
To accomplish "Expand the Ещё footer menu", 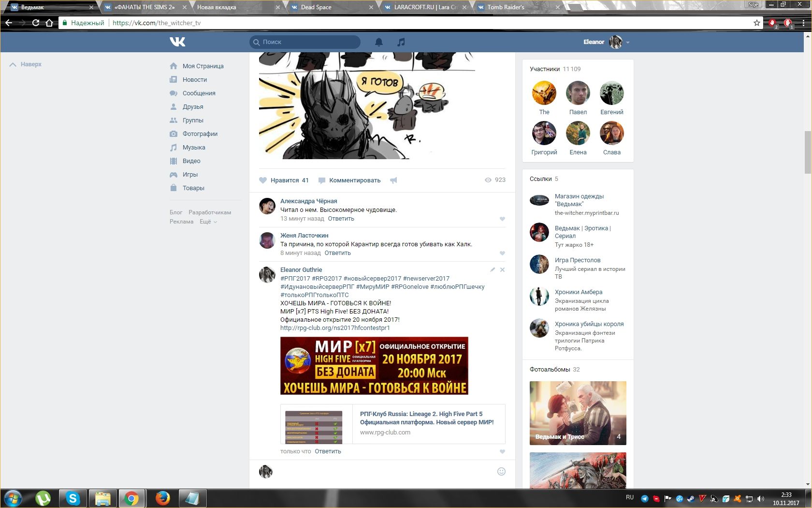I will coord(208,222).
